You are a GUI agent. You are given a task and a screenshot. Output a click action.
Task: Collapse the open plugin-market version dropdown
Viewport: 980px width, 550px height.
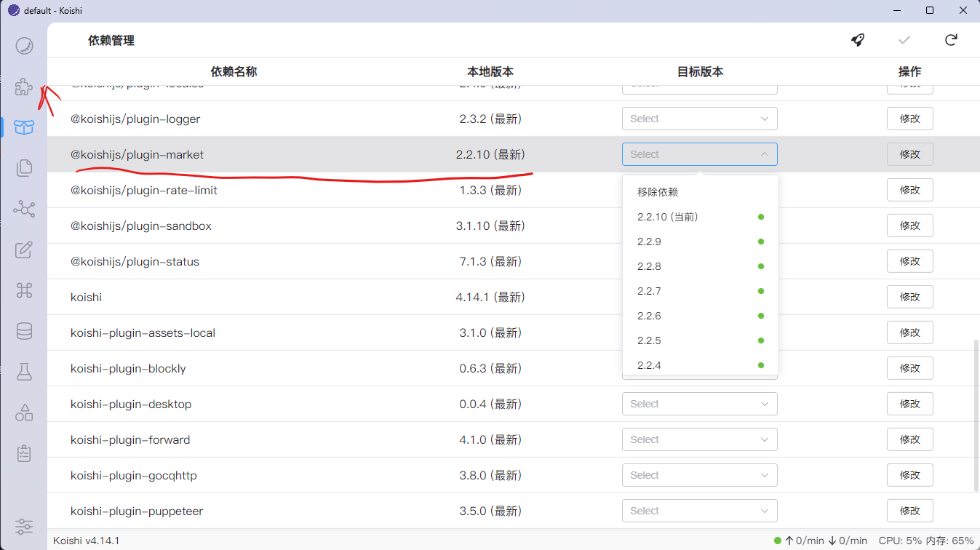click(x=699, y=154)
